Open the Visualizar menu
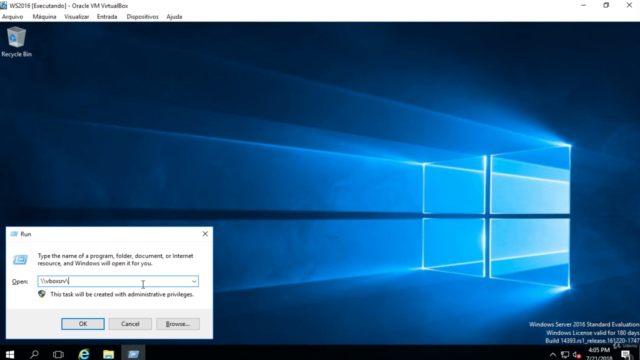The height and width of the screenshot is (360, 640). (x=76, y=17)
